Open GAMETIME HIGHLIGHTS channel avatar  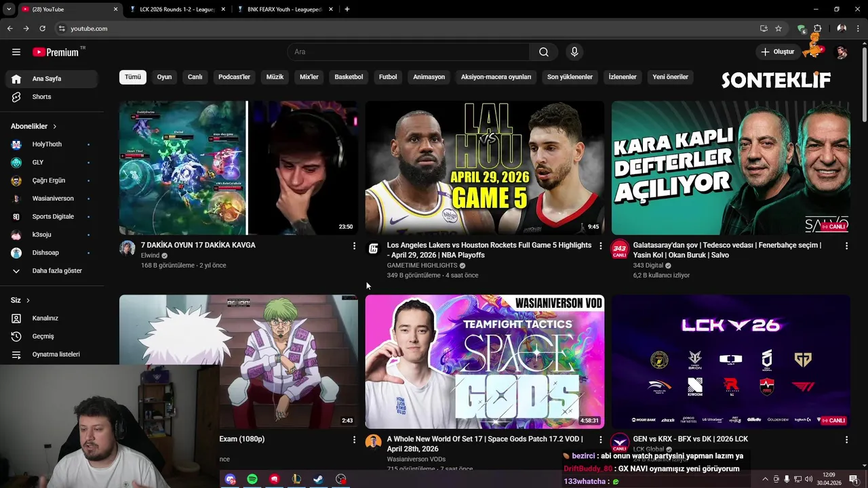(374, 248)
